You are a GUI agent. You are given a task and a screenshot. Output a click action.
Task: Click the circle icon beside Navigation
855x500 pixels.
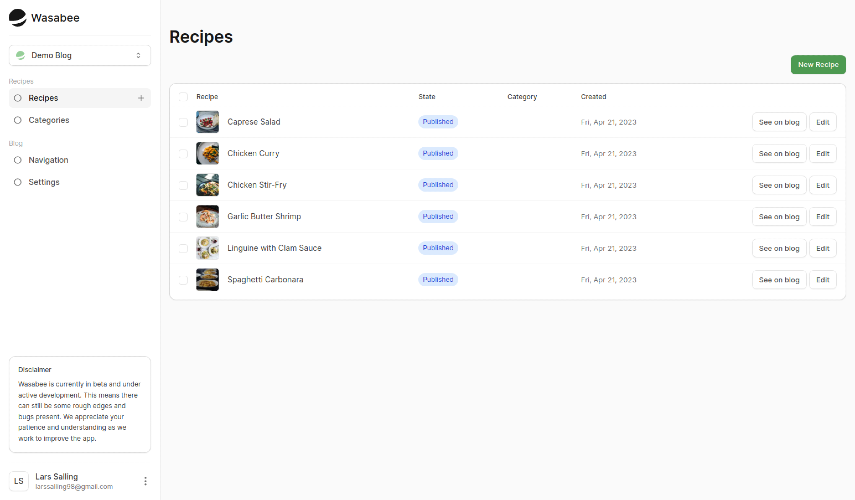coord(17,160)
